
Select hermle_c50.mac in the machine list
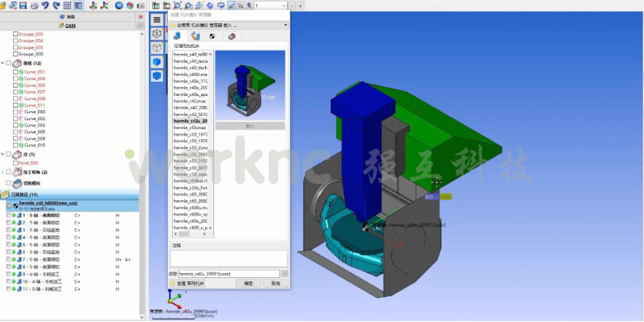tap(190, 128)
